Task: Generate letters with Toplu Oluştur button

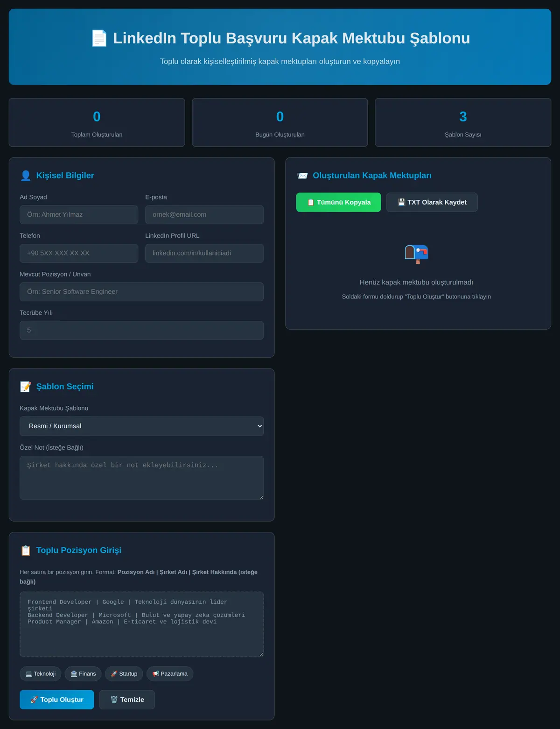Action: (56, 700)
